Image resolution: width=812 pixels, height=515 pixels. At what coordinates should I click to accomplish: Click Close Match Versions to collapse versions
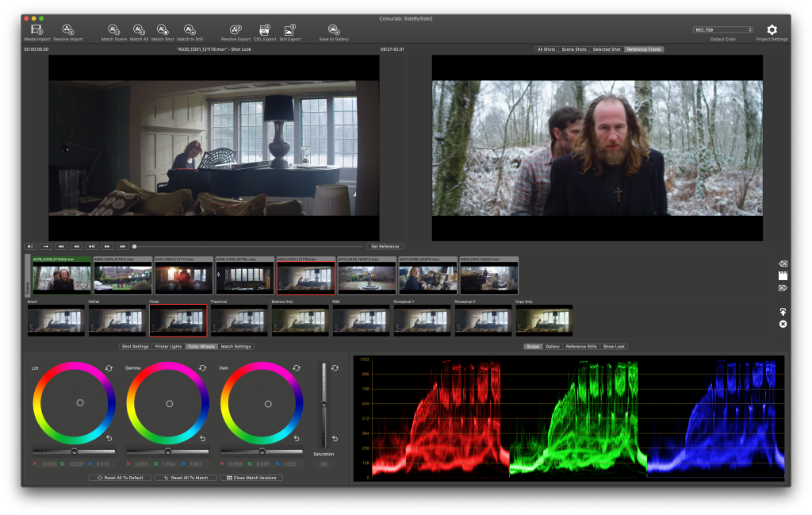[x=251, y=478]
